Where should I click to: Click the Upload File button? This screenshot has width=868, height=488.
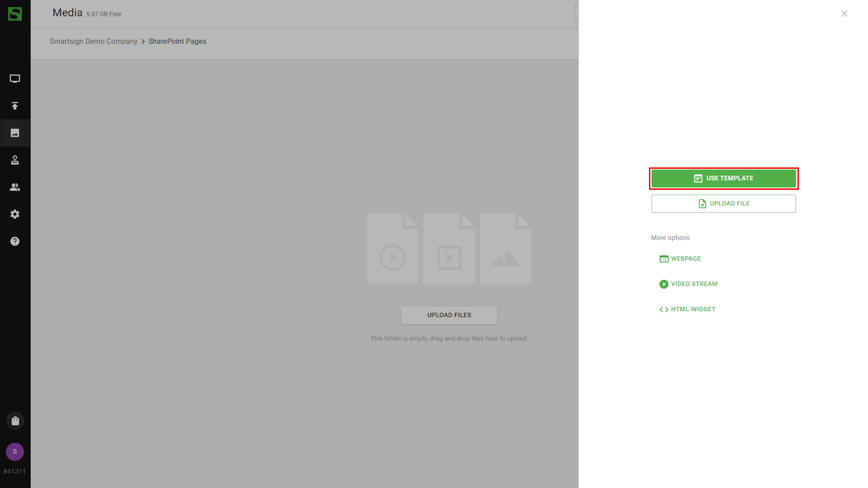click(724, 203)
